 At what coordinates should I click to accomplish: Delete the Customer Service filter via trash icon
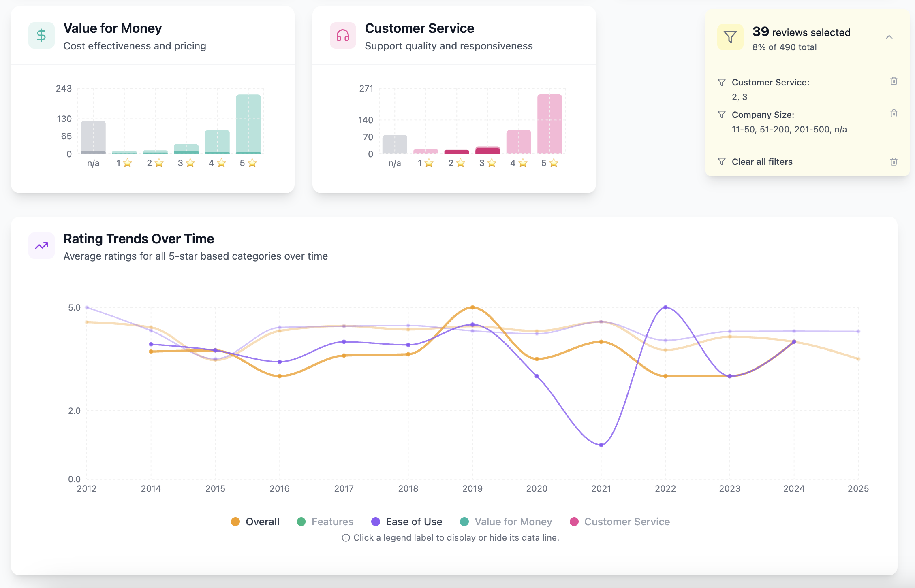click(894, 81)
